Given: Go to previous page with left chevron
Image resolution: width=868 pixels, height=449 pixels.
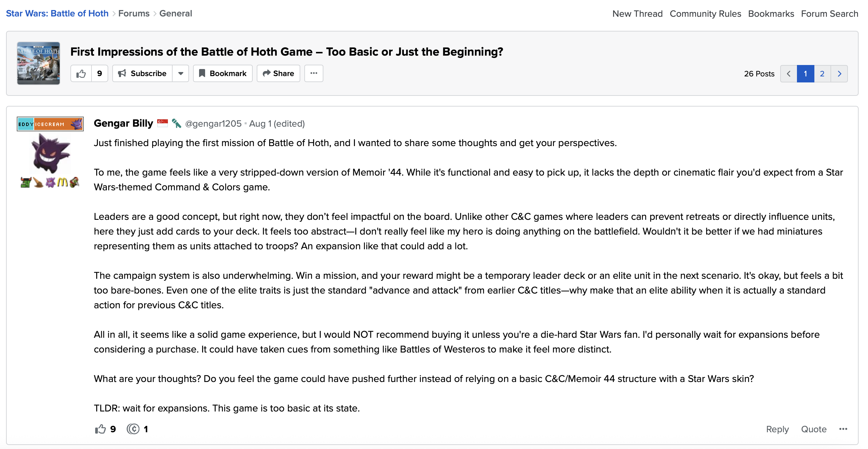Looking at the screenshot, I should (x=789, y=74).
